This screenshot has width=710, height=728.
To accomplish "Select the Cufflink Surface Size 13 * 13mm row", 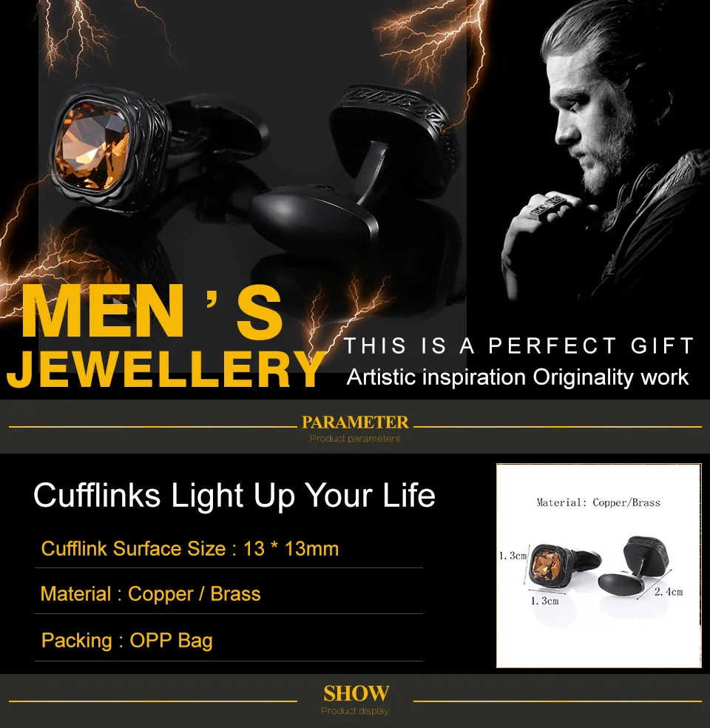I will click(x=229, y=549).
